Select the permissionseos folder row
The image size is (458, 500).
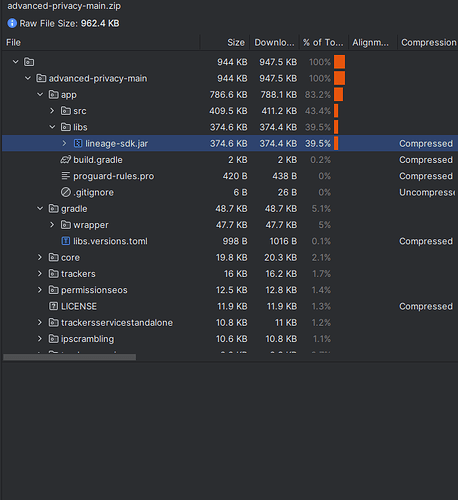230,290
